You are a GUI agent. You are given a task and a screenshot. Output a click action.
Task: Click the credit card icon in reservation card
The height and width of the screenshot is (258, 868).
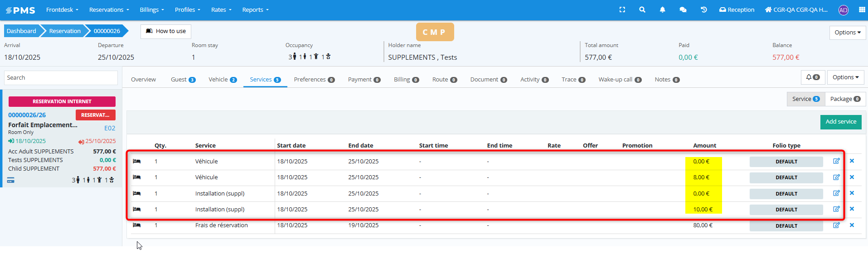pos(11,180)
